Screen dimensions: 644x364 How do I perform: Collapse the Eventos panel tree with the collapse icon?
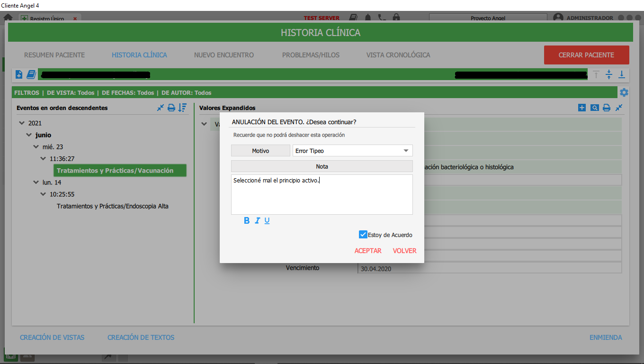[160, 108]
